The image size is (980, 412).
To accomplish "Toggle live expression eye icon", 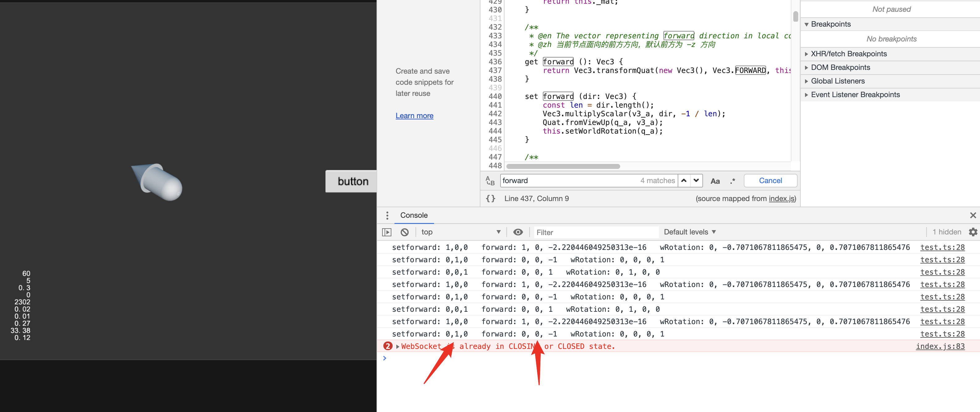I will (x=518, y=232).
